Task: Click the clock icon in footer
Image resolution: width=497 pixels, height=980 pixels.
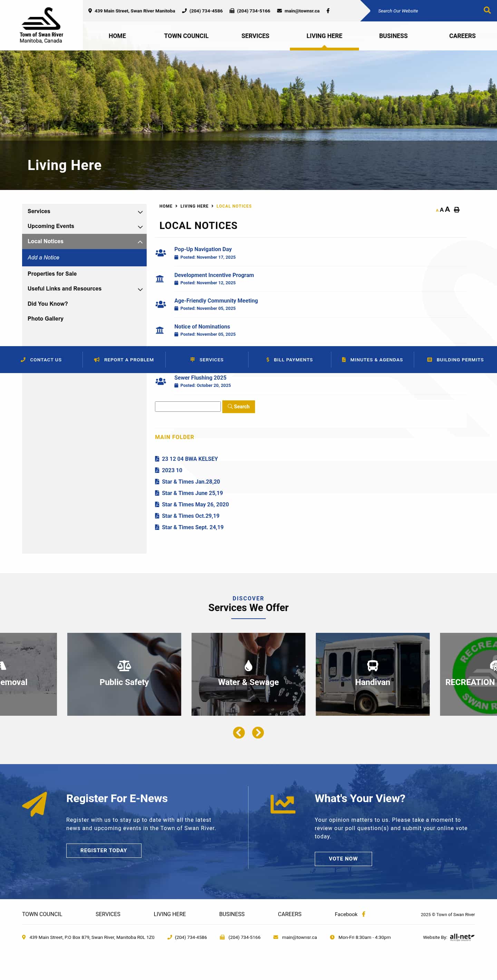Action: (332, 937)
